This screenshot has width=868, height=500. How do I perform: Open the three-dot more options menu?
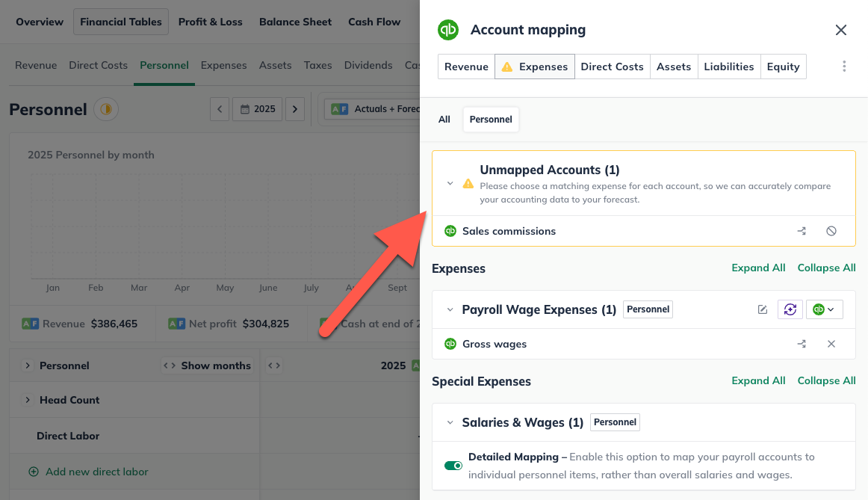tap(844, 67)
